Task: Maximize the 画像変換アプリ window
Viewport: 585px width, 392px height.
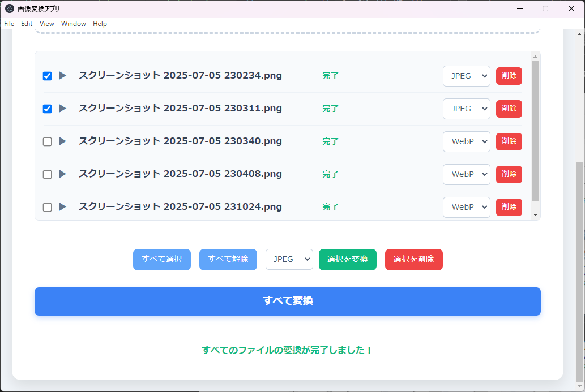Action: point(545,8)
